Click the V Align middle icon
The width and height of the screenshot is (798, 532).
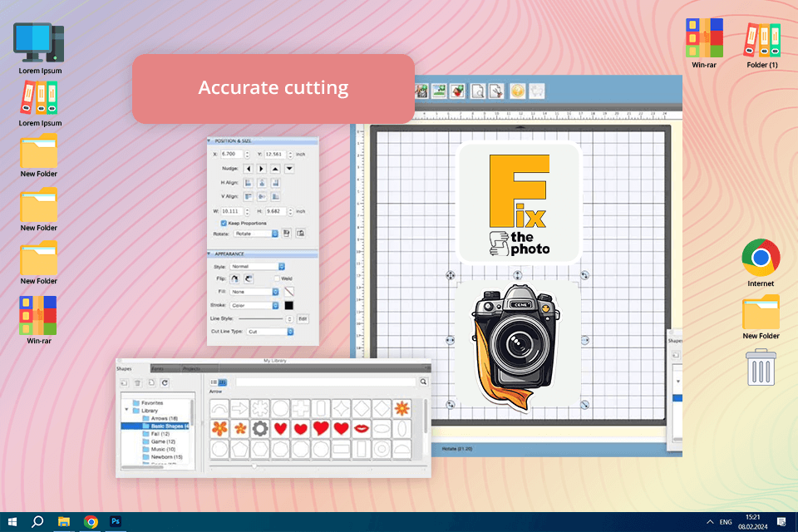click(262, 196)
